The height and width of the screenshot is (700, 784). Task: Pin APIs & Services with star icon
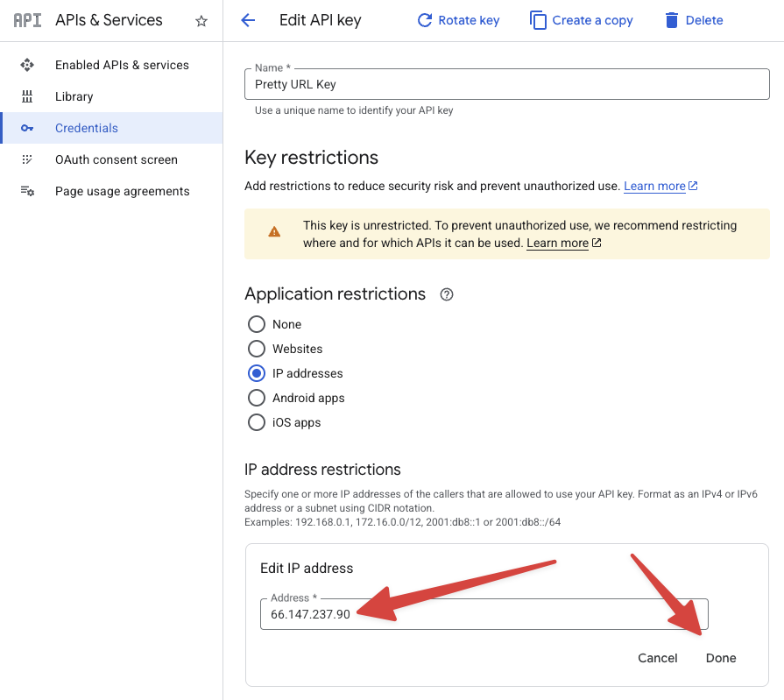pyautogui.click(x=201, y=21)
